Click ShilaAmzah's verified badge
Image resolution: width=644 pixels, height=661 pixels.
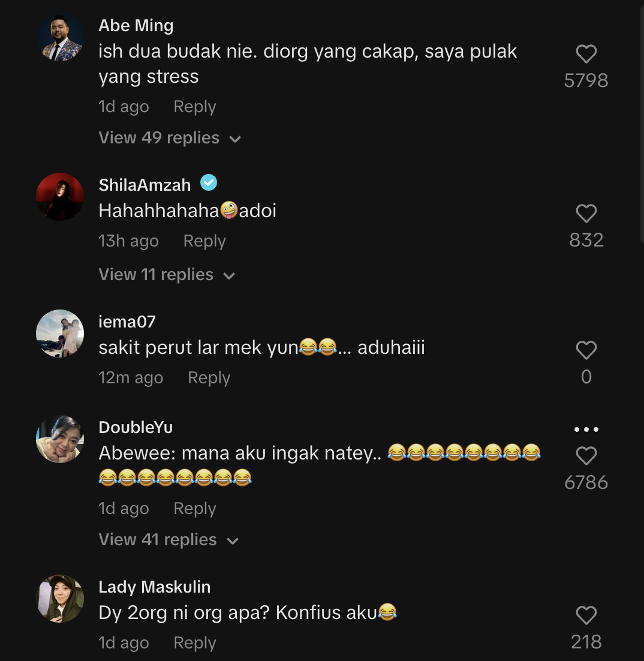tap(209, 183)
